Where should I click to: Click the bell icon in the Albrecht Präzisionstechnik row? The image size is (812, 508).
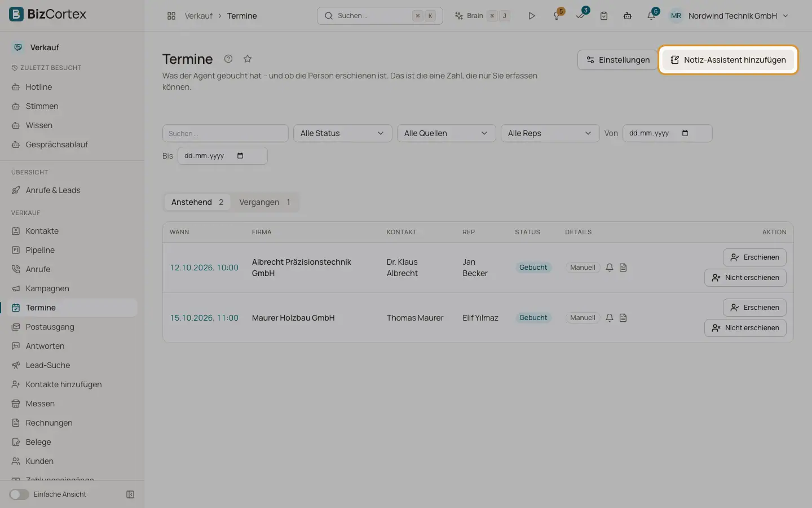pos(610,268)
